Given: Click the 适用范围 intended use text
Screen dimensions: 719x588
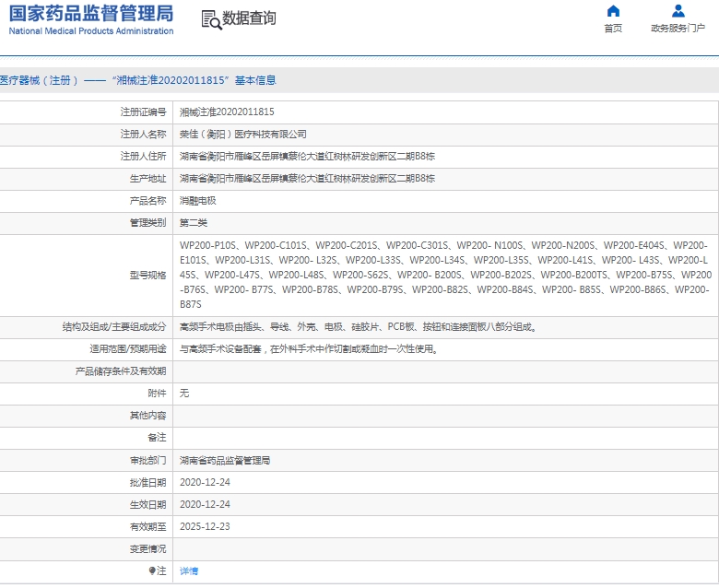Looking at the screenshot, I should (309, 348).
